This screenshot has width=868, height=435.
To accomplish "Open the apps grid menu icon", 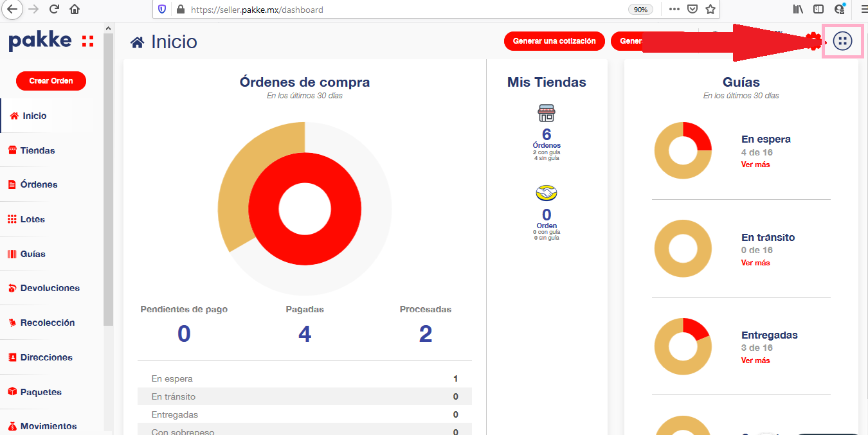I will point(842,41).
